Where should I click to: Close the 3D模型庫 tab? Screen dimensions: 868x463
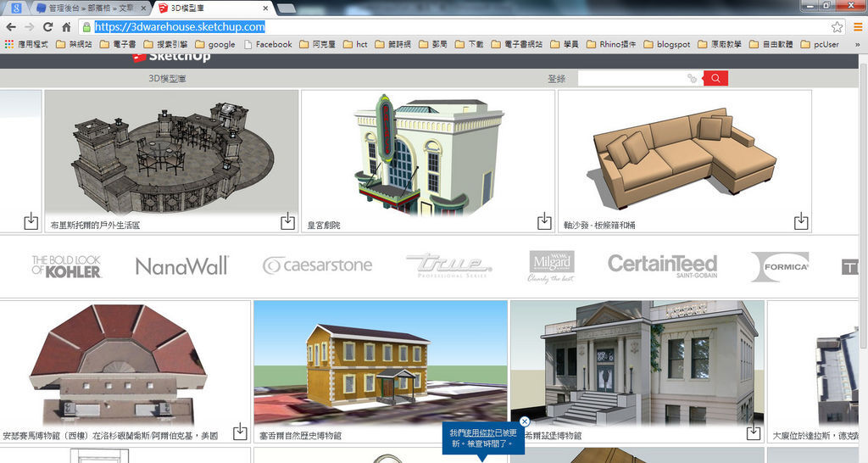(265, 8)
